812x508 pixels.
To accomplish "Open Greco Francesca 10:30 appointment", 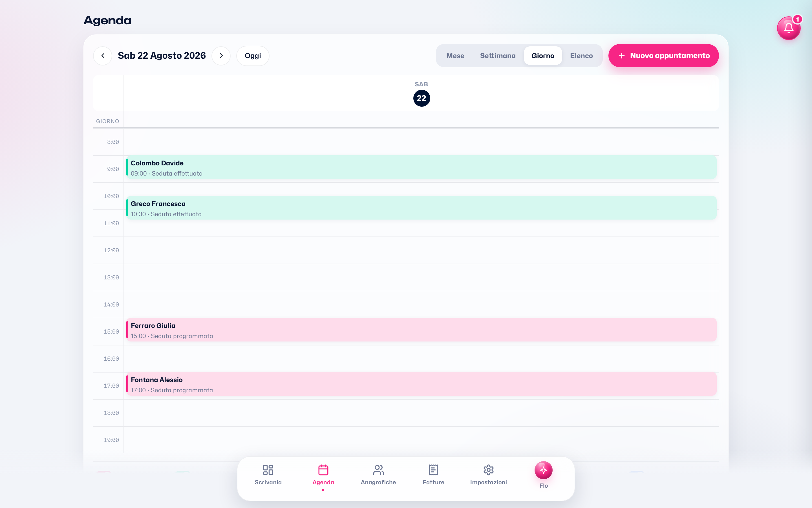I will tap(421, 208).
